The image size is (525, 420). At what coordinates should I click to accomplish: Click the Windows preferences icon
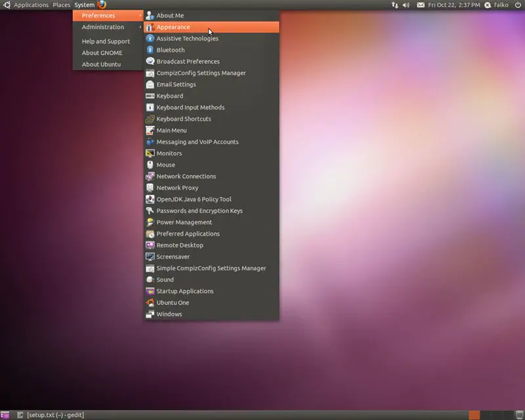coord(150,314)
